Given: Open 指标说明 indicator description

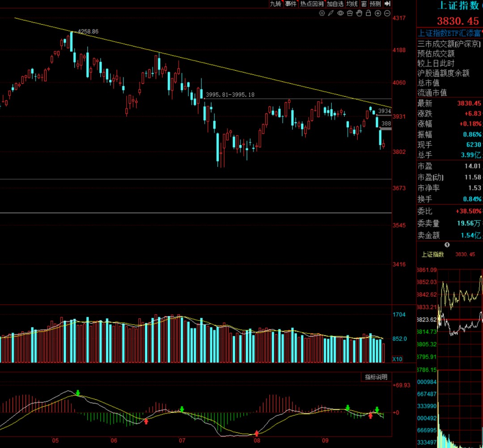Looking at the screenshot, I should click(376, 377).
